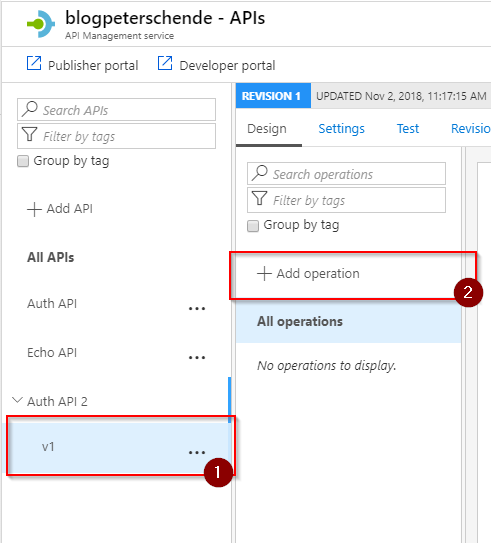Viewport: 491px width, 543px height.
Task: Click into the Search operations field
Action: pyautogui.click(x=346, y=174)
